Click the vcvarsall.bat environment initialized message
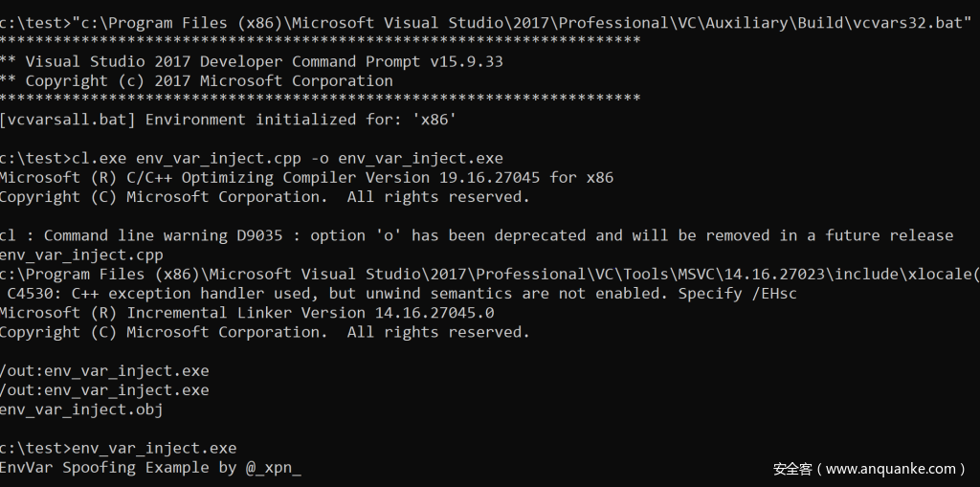The height and width of the screenshot is (487, 980). click(x=229, y=120)
